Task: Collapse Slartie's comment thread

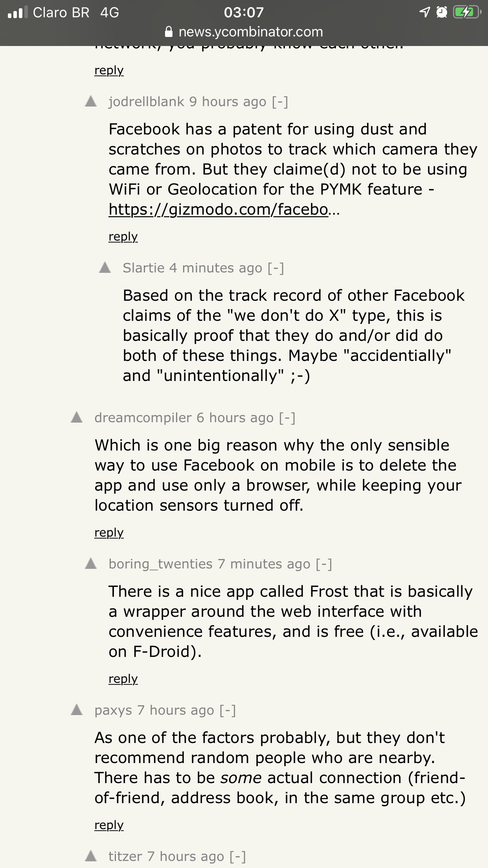Action: (x=276, y=268)
